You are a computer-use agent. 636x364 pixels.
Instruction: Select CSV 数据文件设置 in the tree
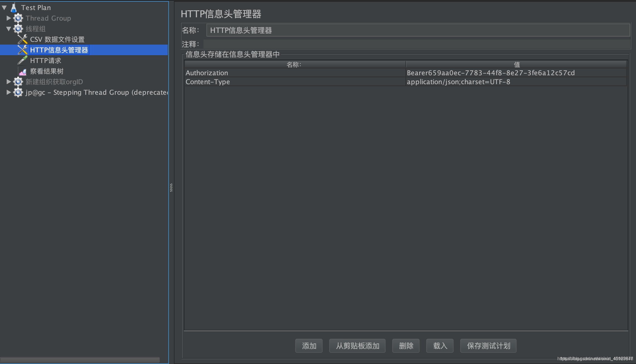57,39
